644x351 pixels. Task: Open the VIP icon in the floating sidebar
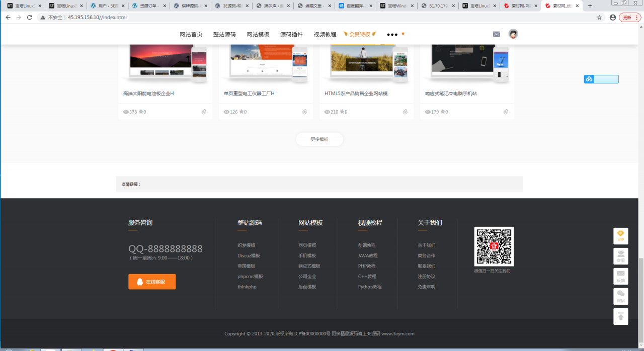620,235
